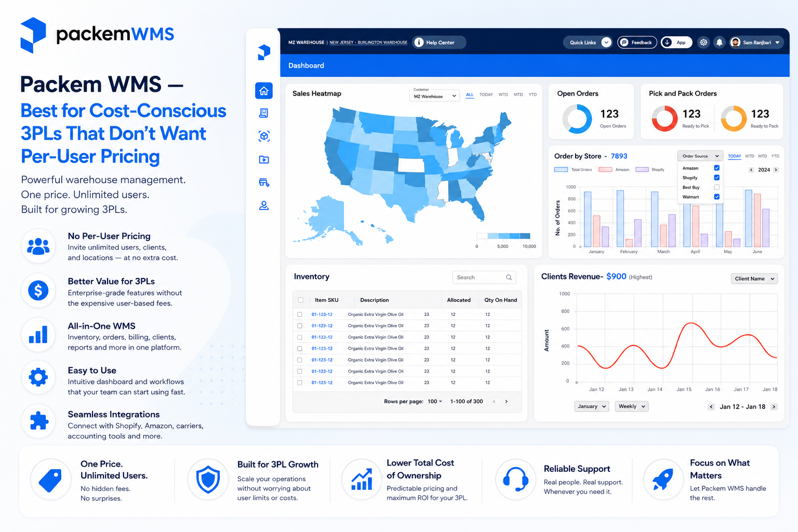
Task: Click the large Packem WMS logo mark
Action: tap(33, 35)
